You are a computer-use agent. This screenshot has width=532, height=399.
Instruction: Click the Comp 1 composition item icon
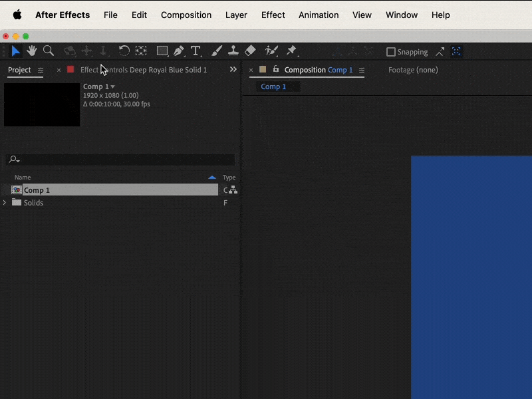tap(16, 190)
